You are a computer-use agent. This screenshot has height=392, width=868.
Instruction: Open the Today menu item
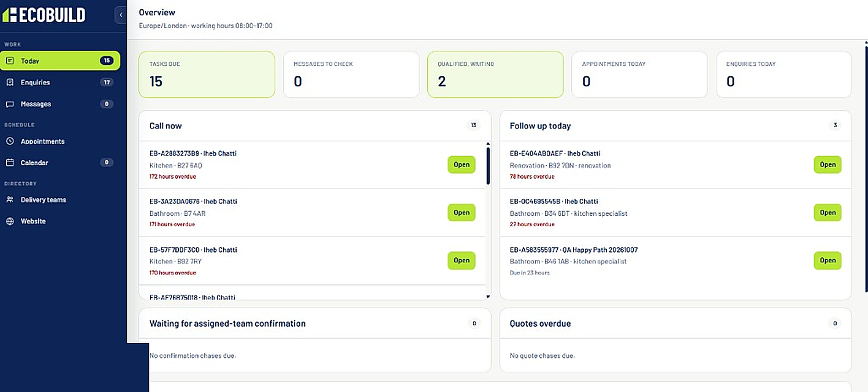[60, 61]
